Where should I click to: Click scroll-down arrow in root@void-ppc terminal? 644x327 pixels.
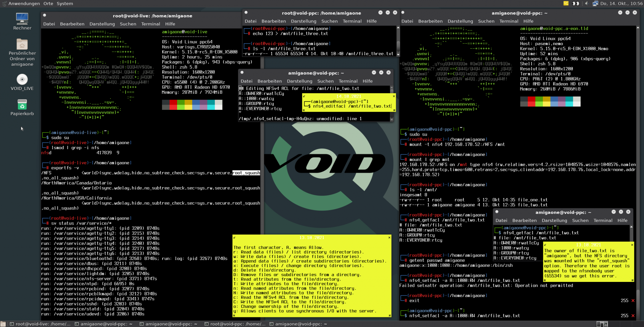(398, 55)
